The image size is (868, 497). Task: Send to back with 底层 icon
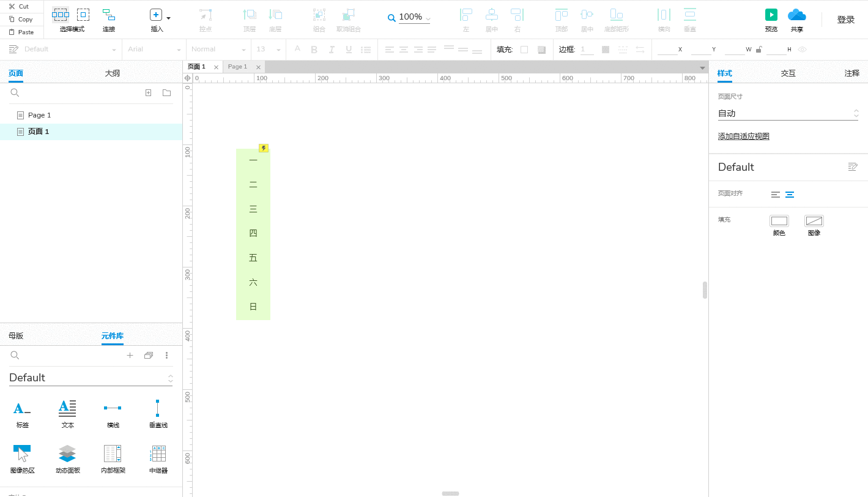point(275,15)
